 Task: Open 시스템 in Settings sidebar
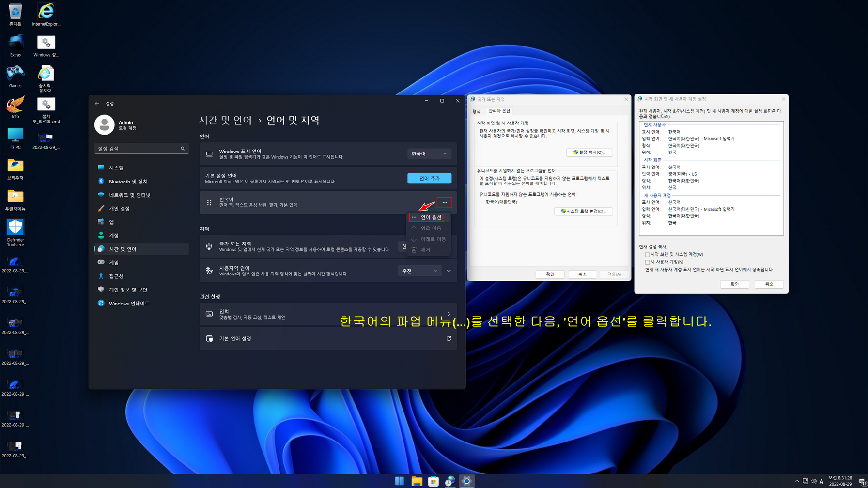point(141,168)
